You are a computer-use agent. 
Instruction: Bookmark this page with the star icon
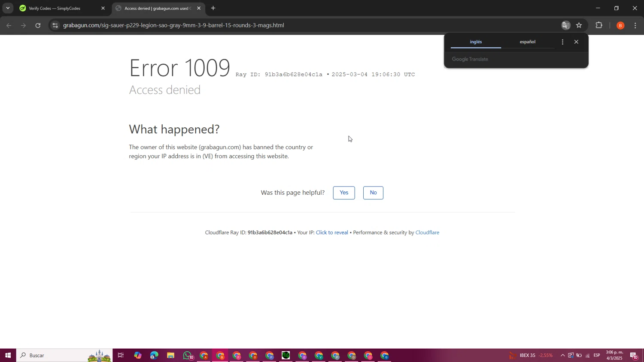(x=579, y=25)
